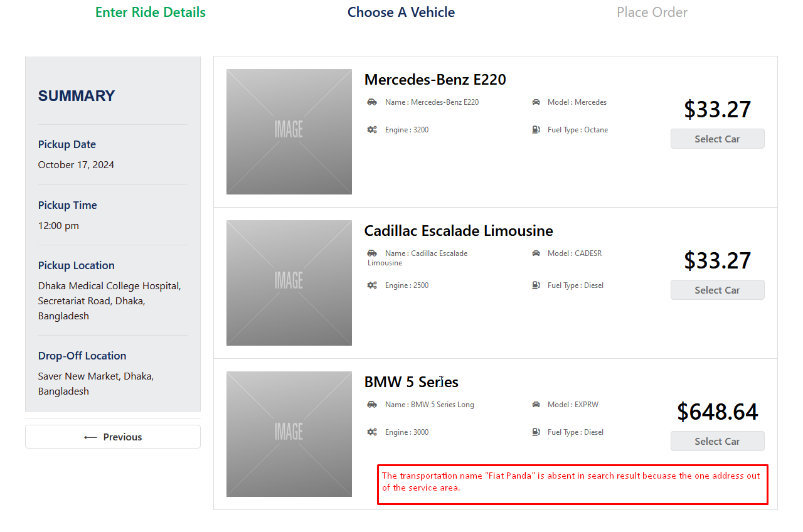Go to the Place Order step
Viewport: 803px width, 532px height.
[652, 13]
